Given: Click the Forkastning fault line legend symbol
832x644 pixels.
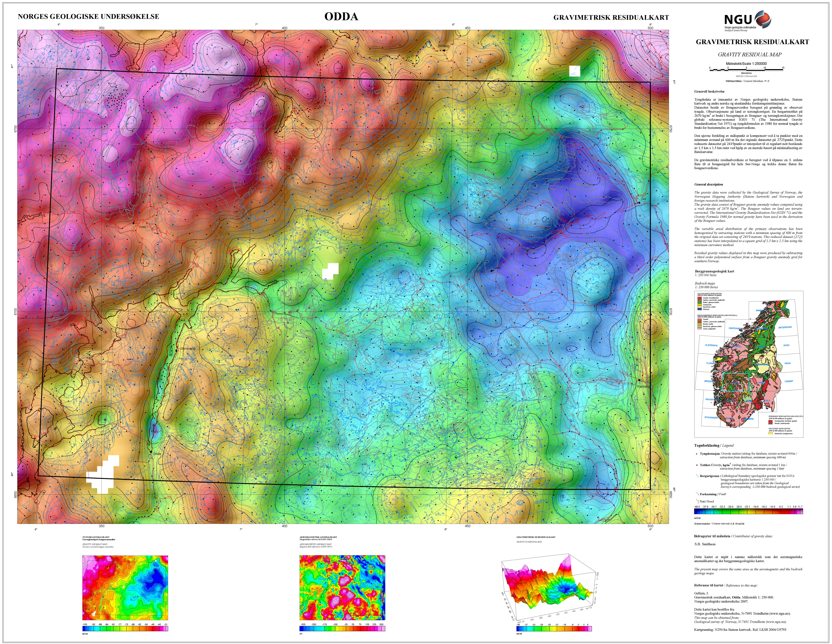Looking at the screenshot, I should pyautogui.click(x=698, y=494).
